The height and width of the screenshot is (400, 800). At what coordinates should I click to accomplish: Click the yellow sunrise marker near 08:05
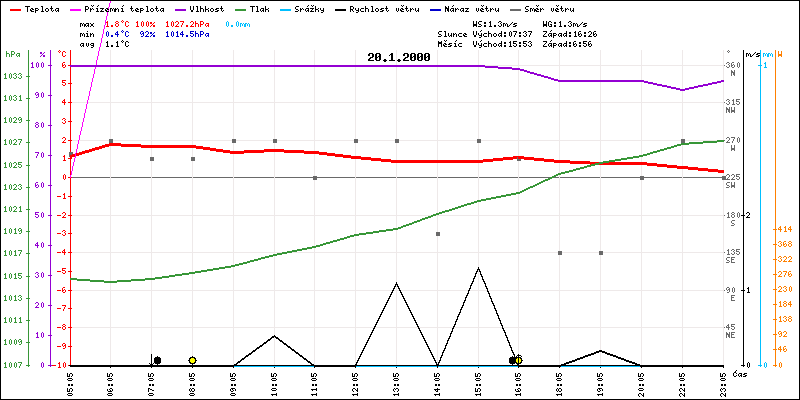(192, 360)
